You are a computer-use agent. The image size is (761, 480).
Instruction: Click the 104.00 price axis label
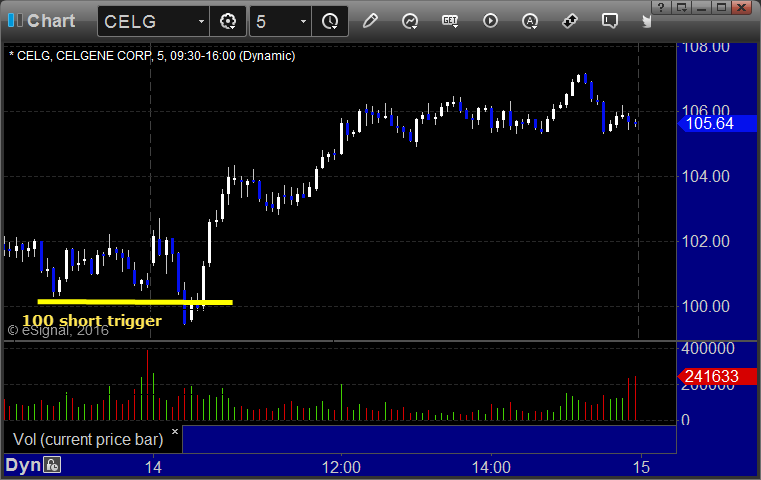(x=706, y=177)
